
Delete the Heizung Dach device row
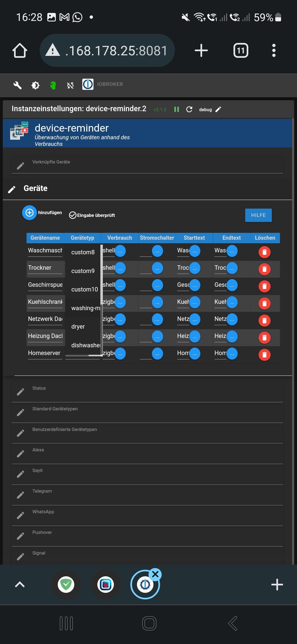[x=265, y=337]
